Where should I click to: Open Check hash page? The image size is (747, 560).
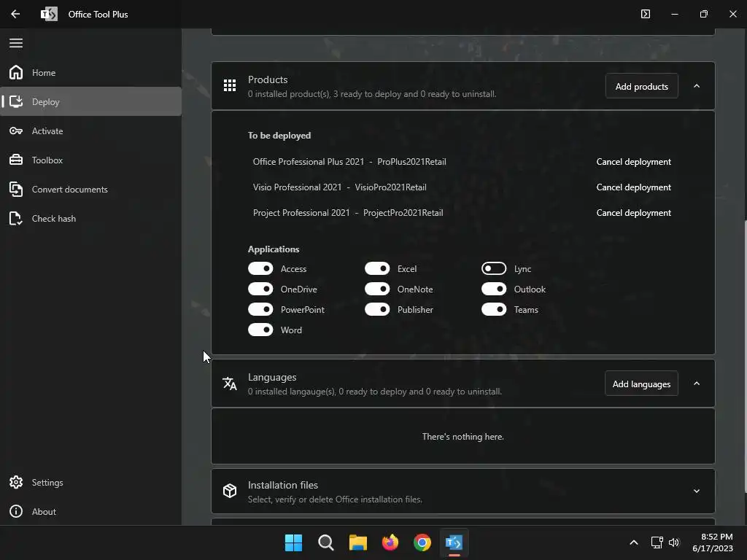pos(90,218)
